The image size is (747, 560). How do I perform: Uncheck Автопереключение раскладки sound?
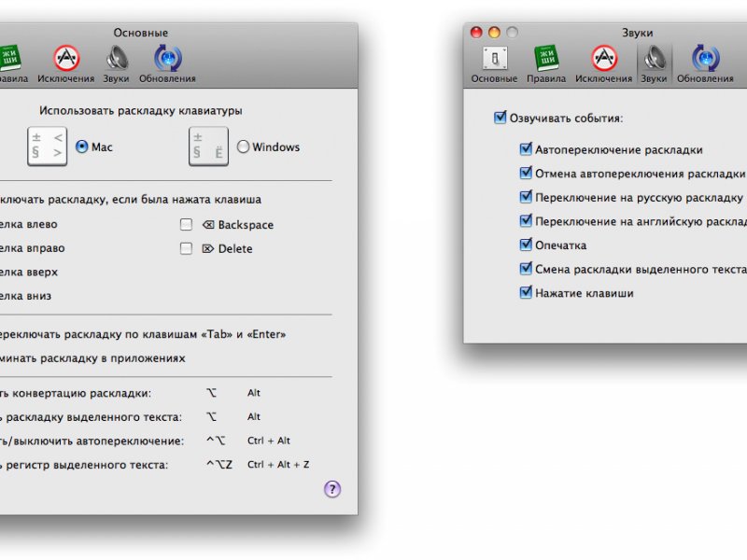(x=526, y=149)
